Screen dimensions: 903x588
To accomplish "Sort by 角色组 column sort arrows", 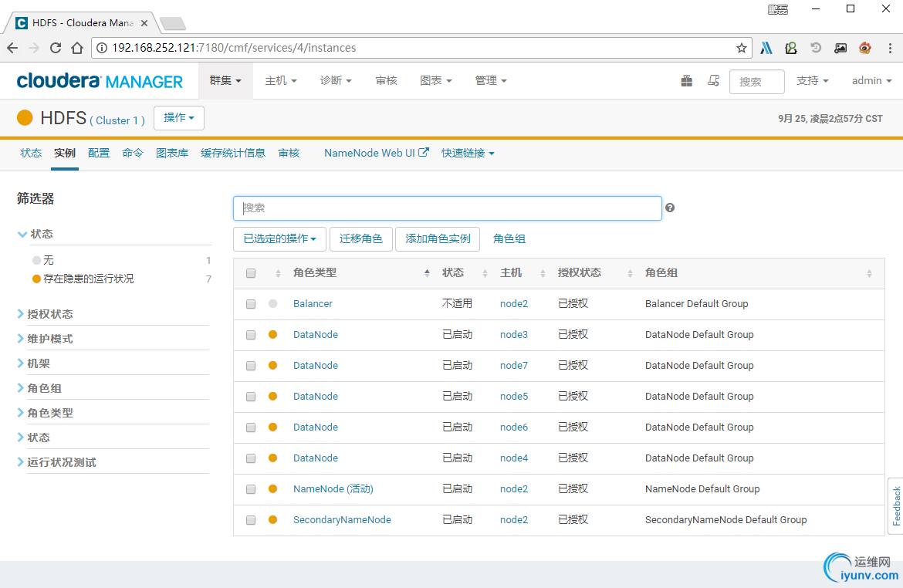I will point(869,274).
